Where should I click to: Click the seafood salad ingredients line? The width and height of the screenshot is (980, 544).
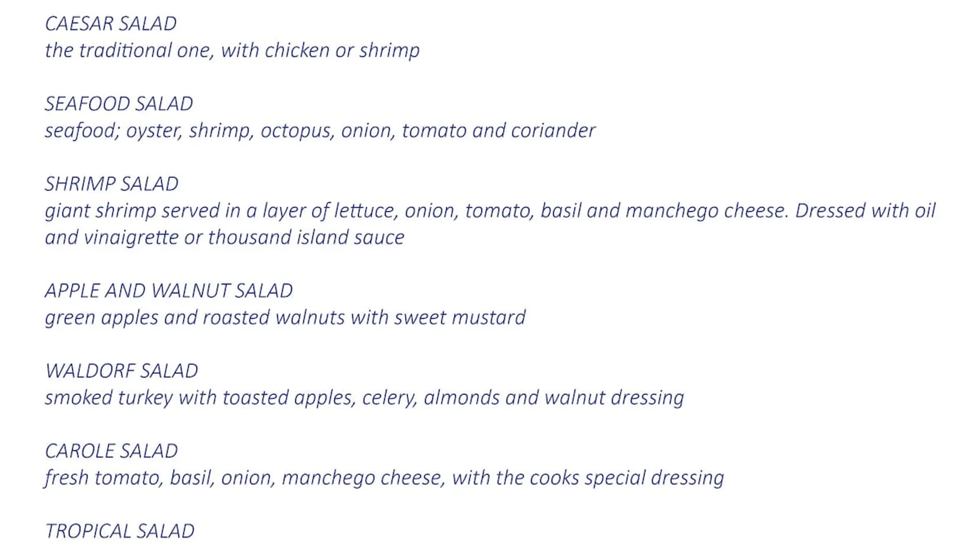click(x=320, y=131)
